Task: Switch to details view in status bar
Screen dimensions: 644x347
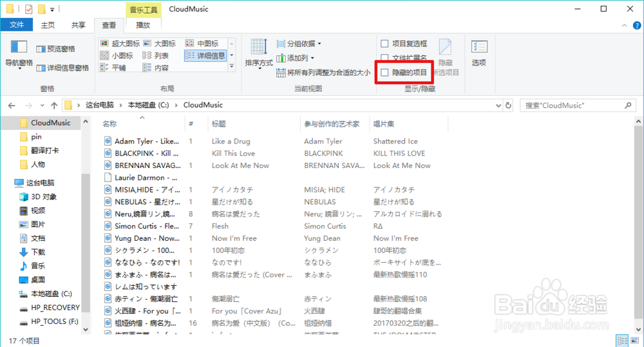Action: click(622, 341)
